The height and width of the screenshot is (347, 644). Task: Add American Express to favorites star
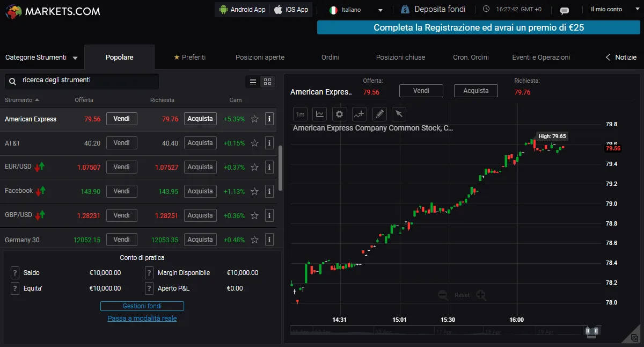(x=255, y=119)
